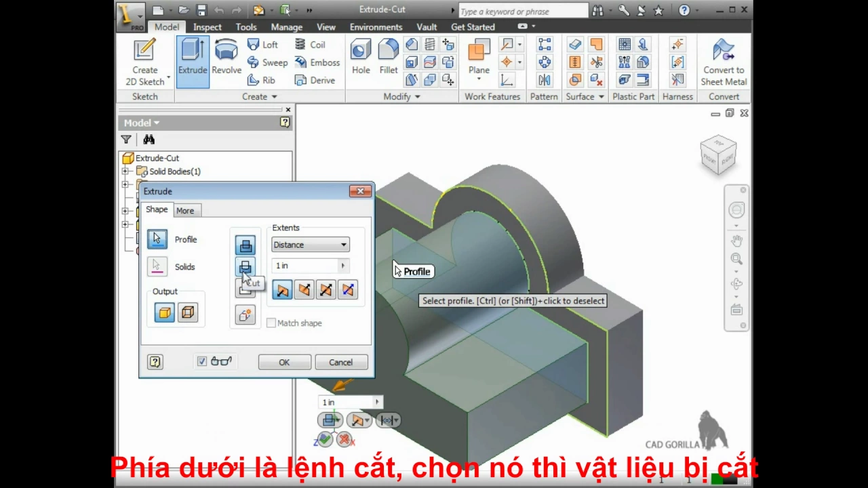Enable the Match shape checkbox
This screenshot has height=488, width=868.
pos(271,323)
